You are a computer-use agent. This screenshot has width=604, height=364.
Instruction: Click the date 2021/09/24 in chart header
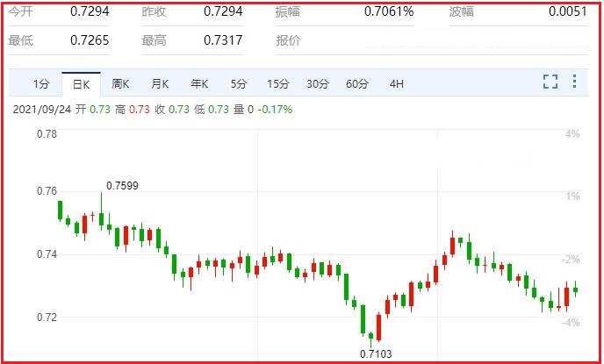click(x=42, y=110)
